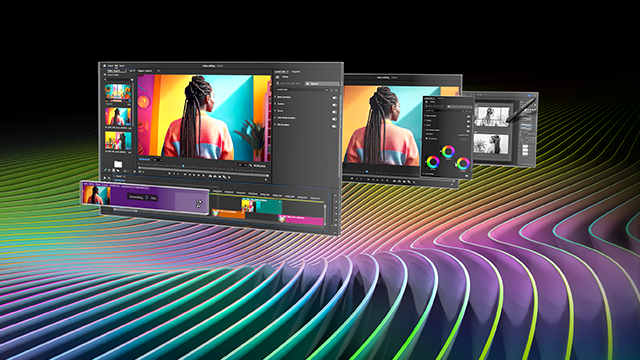640x360 pixels.
Task: Toggle the first color section switch
Action: pyautogui.click(x=334, y=98)
